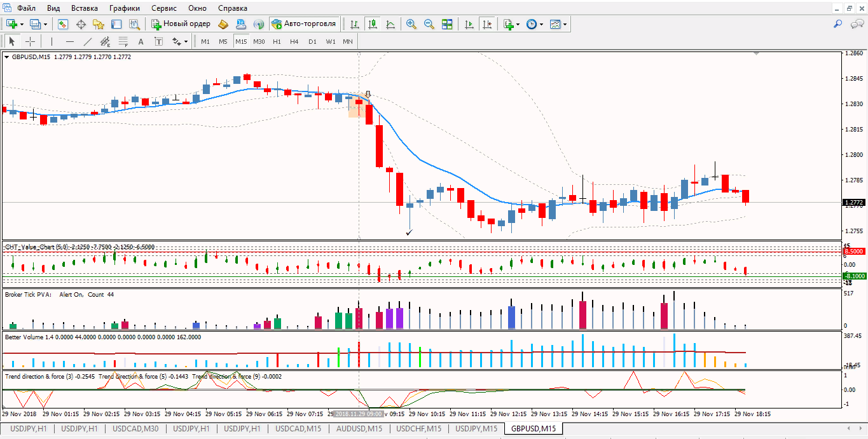Tile chart windows icon
Screen dimensions: 868x439
click(446, 24)
